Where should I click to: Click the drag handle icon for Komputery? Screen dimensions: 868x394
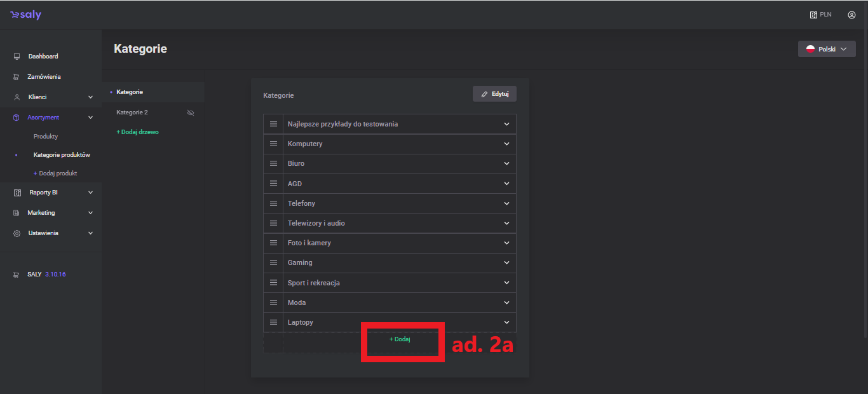tap(273, 144)
